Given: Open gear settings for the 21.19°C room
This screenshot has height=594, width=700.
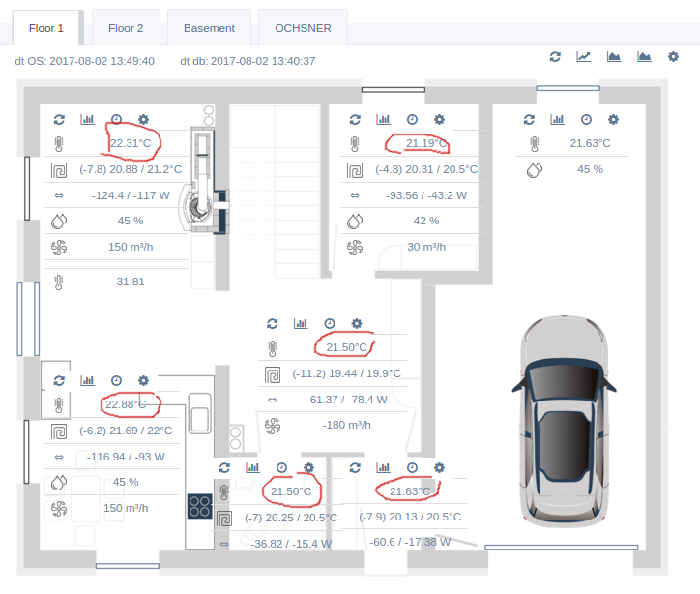Looking at the screenshot, I should coord(439,120).
